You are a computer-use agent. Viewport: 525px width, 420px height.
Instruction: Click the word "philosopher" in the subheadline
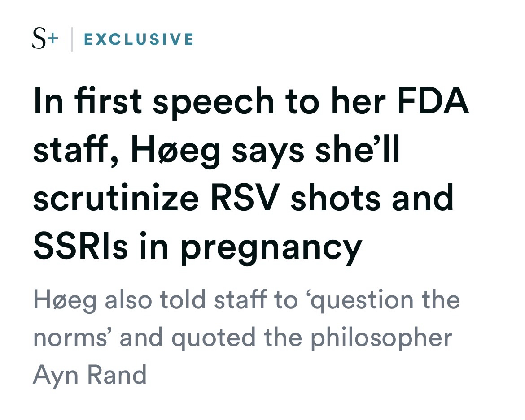[381, 338]
